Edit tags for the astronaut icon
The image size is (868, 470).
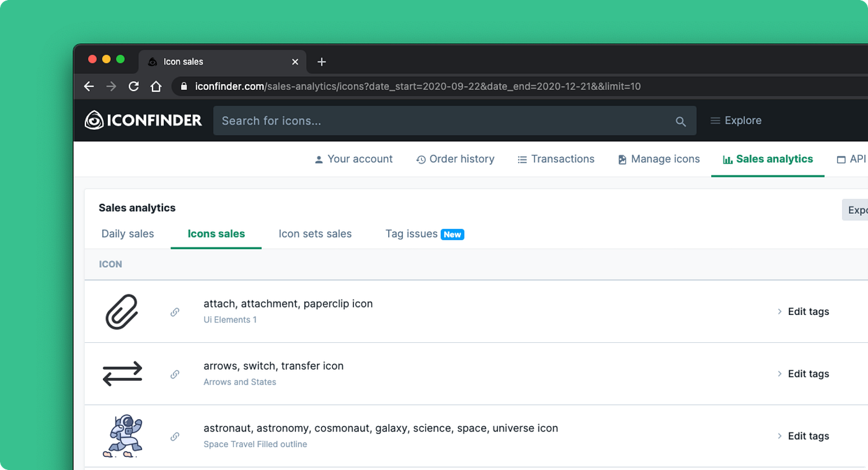804,436
